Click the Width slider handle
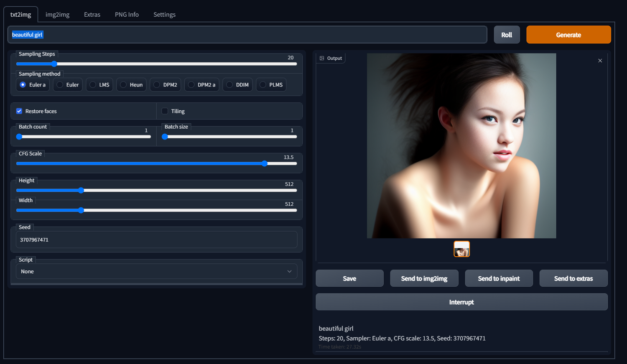The height and width of the screenshot is (364, 627). 81,210
